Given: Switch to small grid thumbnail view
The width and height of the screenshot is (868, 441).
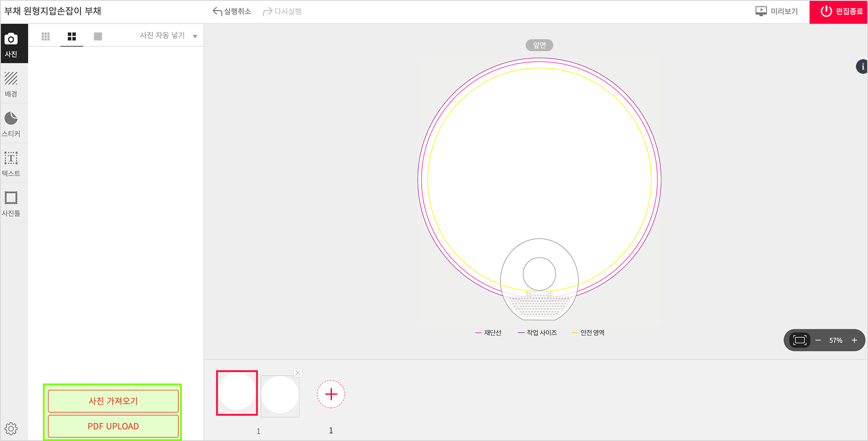Looking at the screenshot, I should [x=46, y=36].
